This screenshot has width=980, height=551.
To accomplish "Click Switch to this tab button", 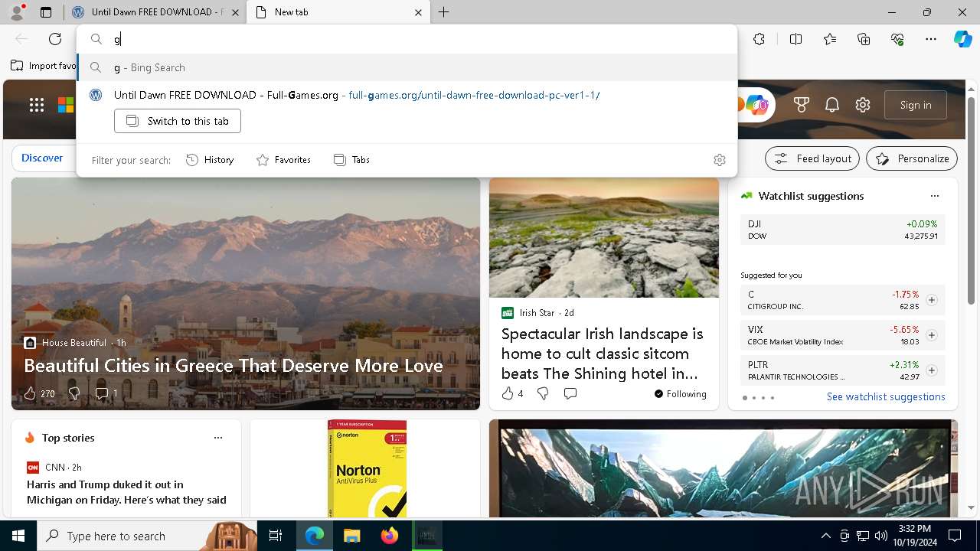I will (x=178, y=121).
